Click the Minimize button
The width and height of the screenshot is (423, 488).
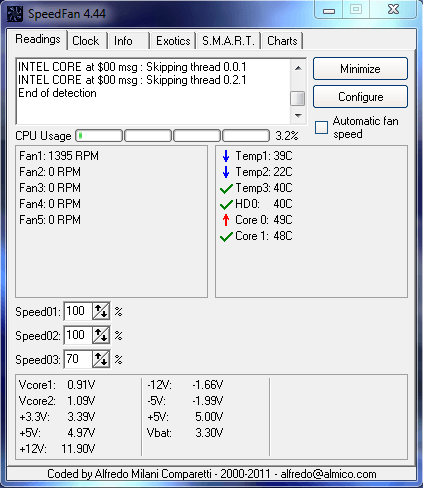(360, 69)
